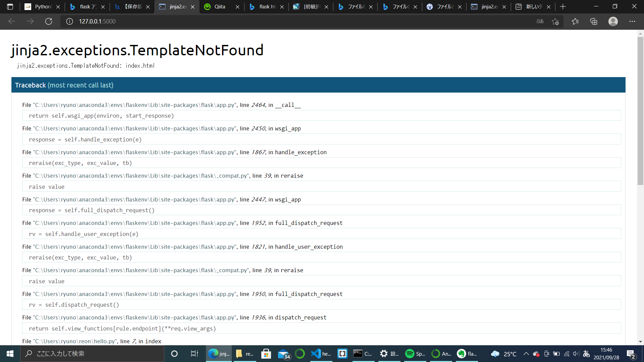Open the clock showing 15:46

tap(606, 354)
